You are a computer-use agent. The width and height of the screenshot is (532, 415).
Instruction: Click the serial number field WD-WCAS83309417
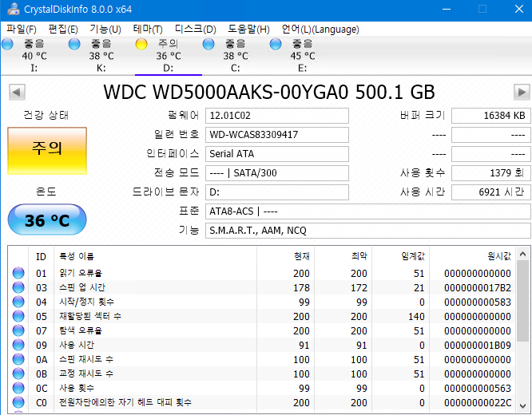click(x=277, y=135)
